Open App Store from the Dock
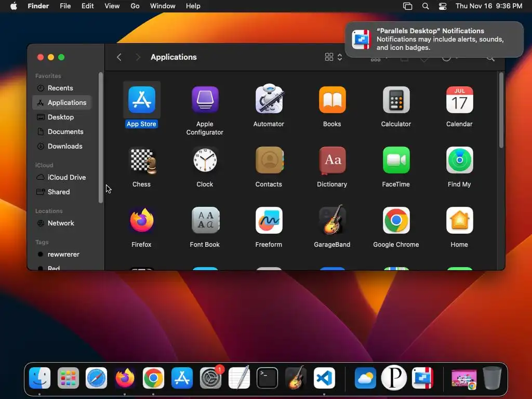The width and height of the screenshot is (532, 399). [182, 378]
